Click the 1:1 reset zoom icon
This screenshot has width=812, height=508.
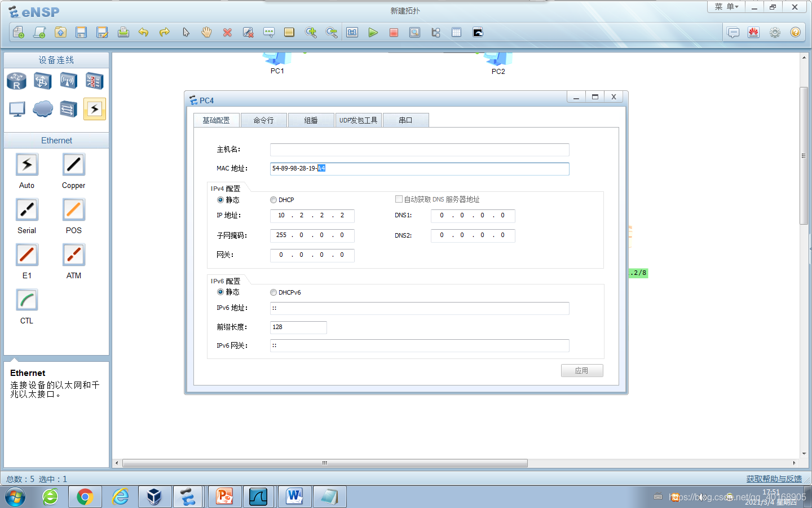(352, 32)
